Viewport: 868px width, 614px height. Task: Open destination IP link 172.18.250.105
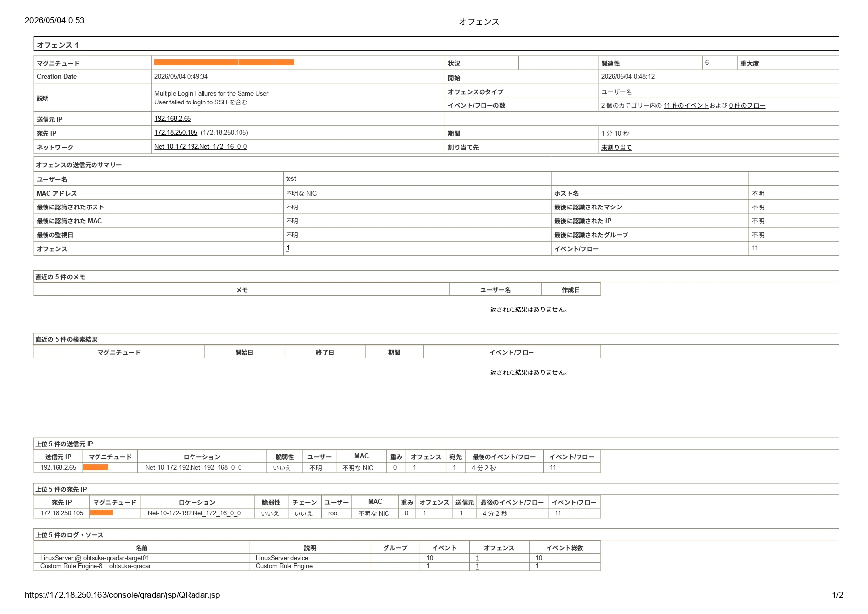(176, 133)
